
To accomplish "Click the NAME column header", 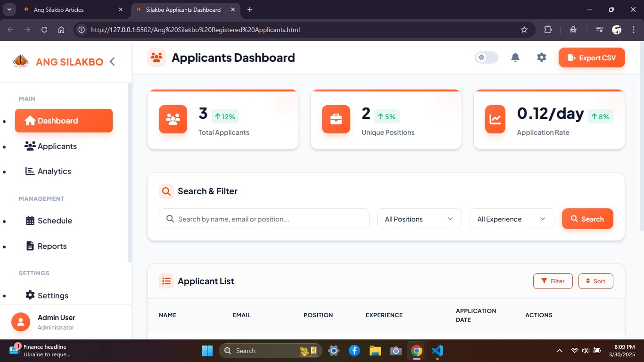I will click(167, 315).
